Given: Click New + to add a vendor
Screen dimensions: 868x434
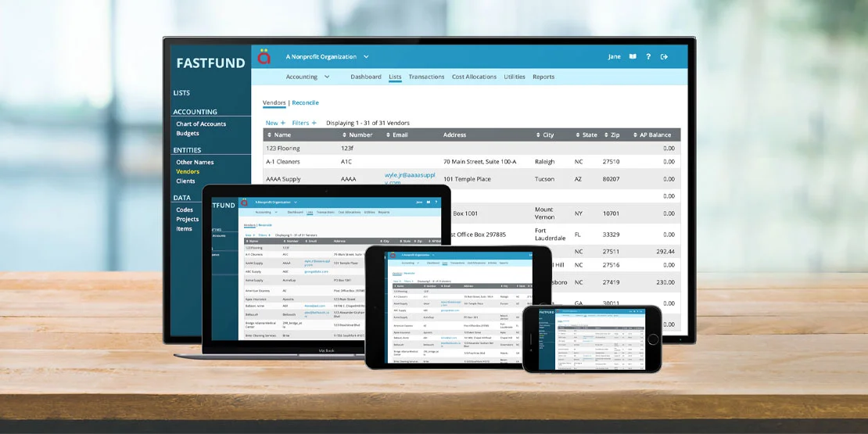Looking at the screenshot, I should (275, 123).
